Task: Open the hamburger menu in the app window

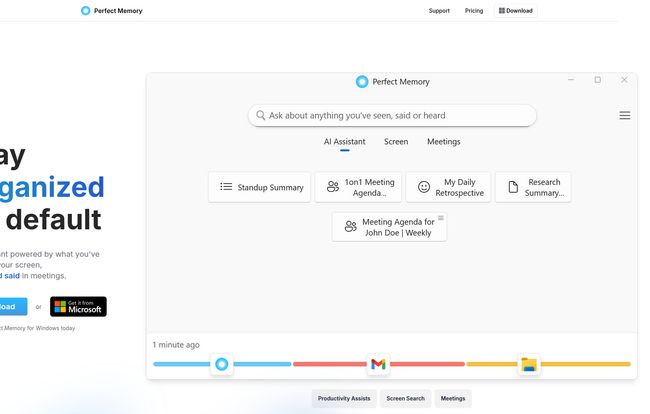Action: [625, 115]
